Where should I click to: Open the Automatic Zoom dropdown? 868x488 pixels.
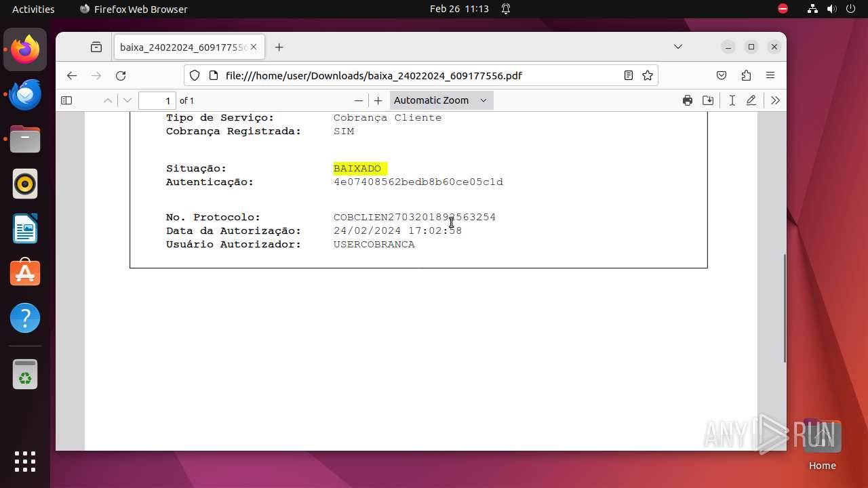coord(441,100)
